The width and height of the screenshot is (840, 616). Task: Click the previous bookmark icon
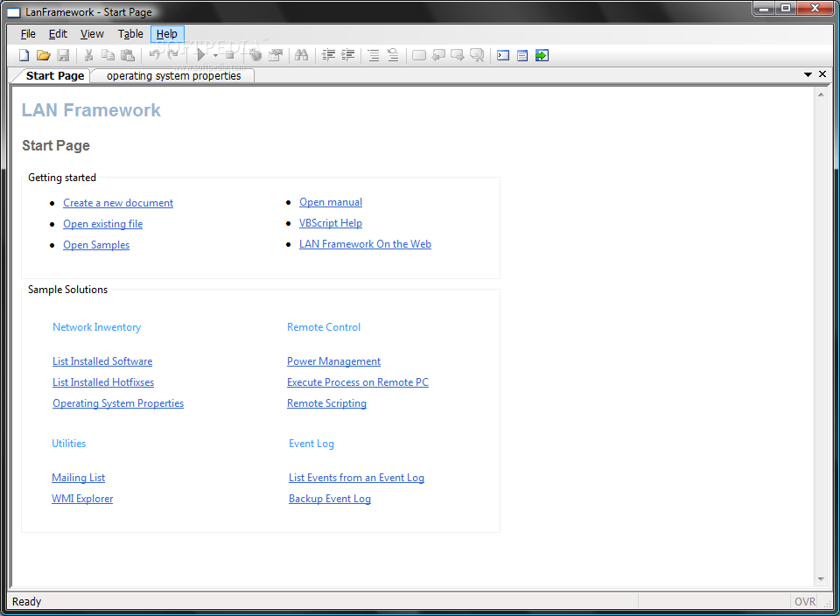click(x=438, y=55)
